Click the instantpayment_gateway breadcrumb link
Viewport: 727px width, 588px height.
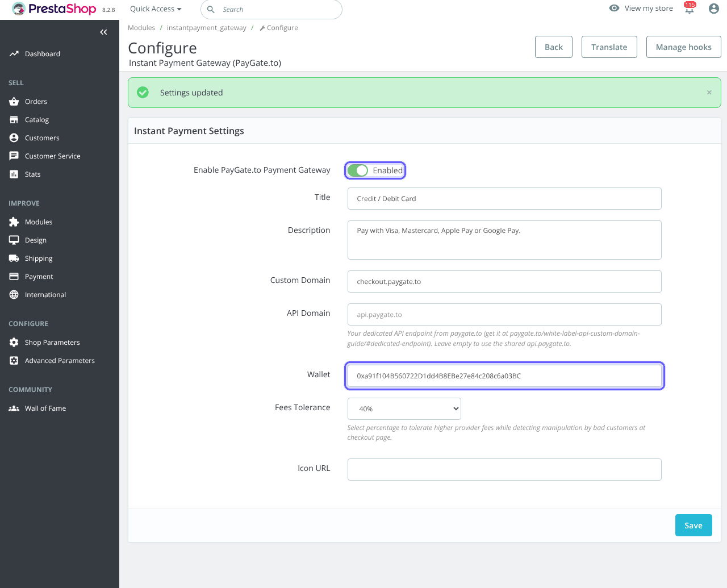pyautogui.click(x=207, y=28)
